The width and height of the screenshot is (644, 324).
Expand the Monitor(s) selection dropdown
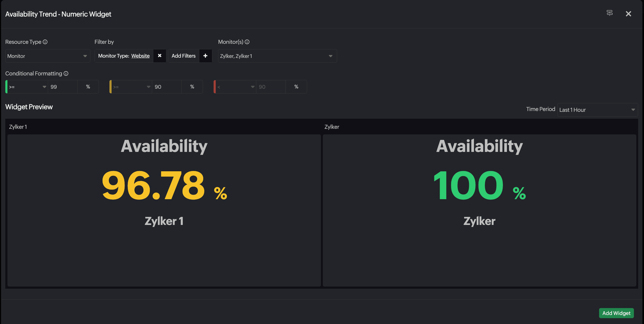tap(277, 56)
